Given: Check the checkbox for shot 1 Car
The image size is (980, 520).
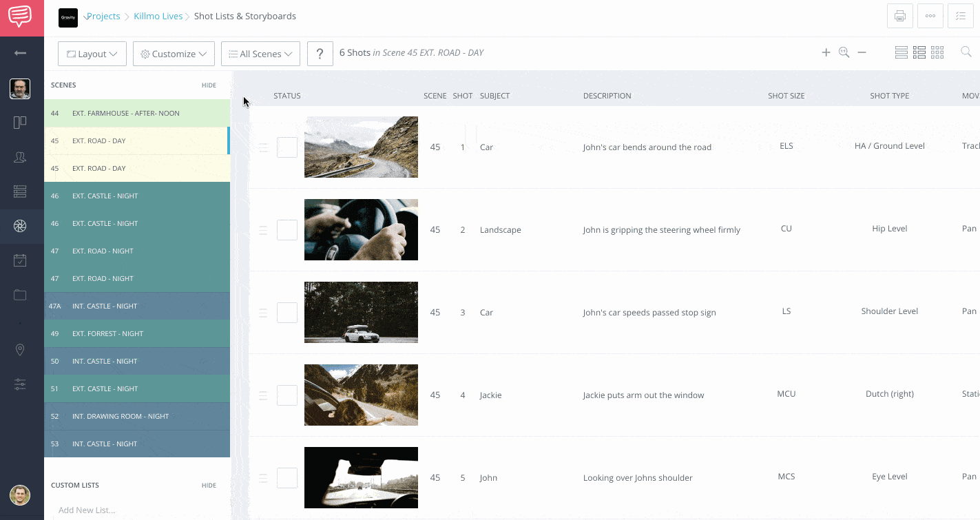Looking at the screenshot, I should [x=286, y=147].
